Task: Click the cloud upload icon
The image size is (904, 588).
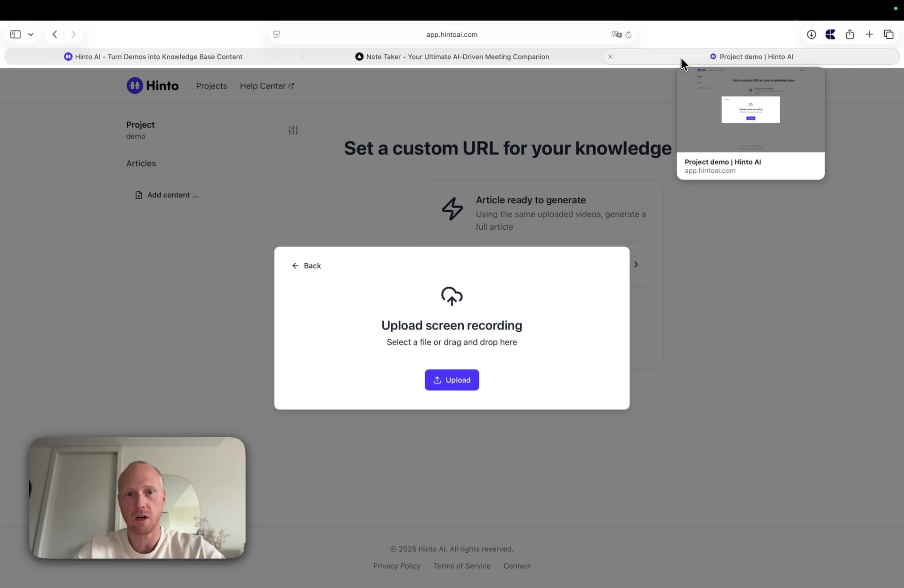Action: pos(452,296)
